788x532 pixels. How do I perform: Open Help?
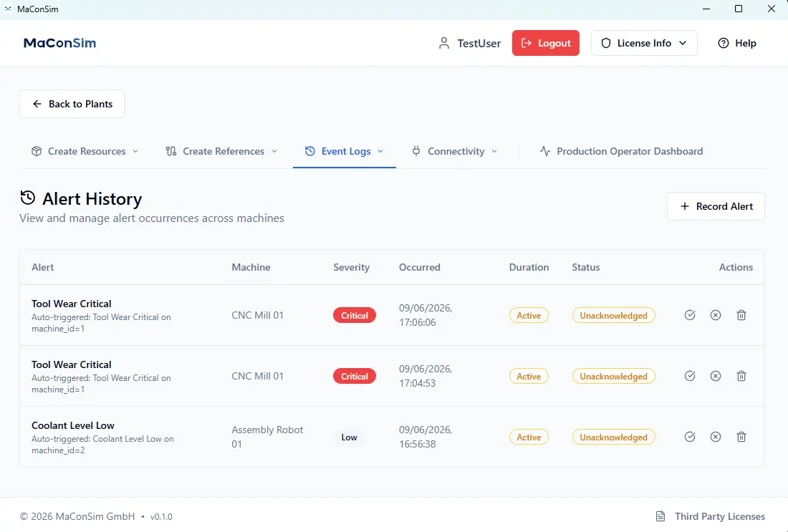click(736, 43)
